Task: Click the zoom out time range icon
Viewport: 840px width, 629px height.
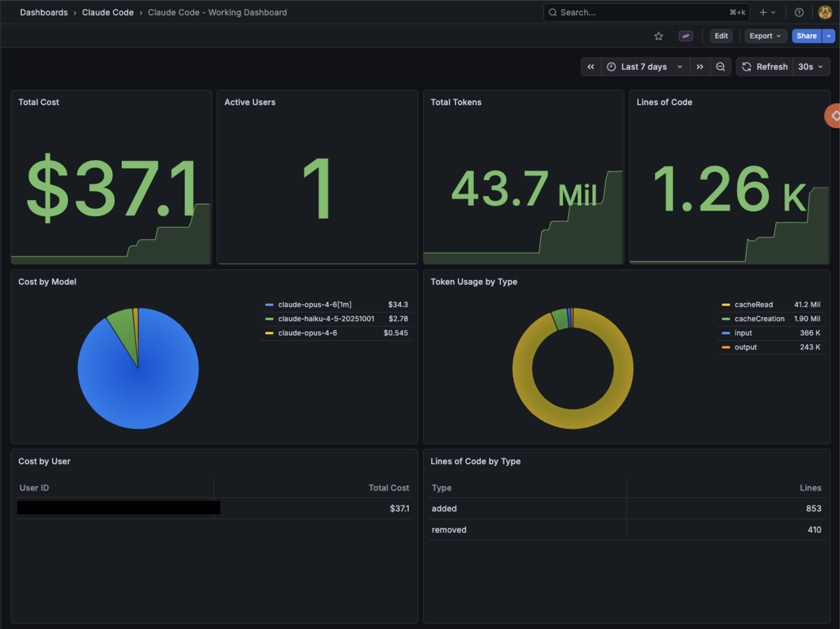Action: (x=720, y=66)
